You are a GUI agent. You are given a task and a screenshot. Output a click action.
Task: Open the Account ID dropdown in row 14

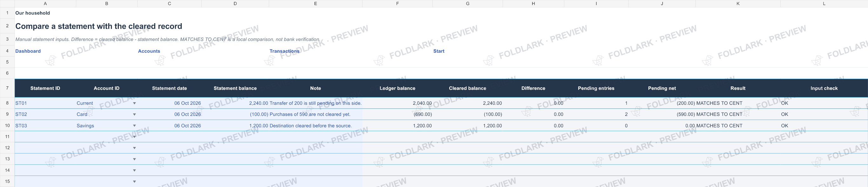point(134,170)
